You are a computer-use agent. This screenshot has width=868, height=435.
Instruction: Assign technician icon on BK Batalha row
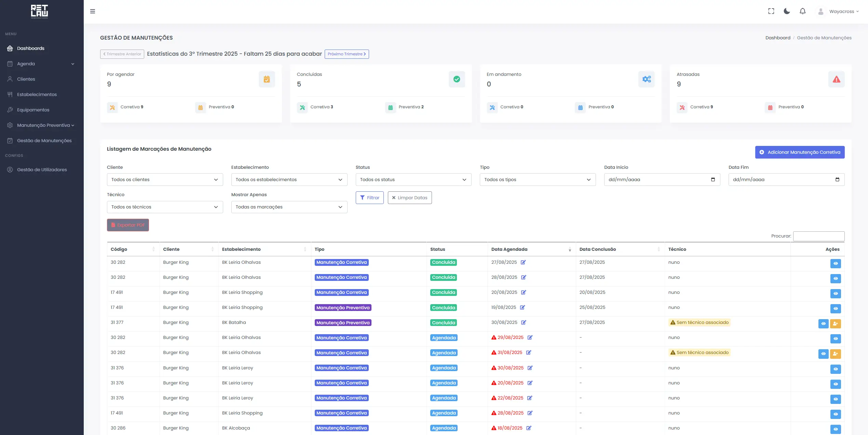(835, 324)
